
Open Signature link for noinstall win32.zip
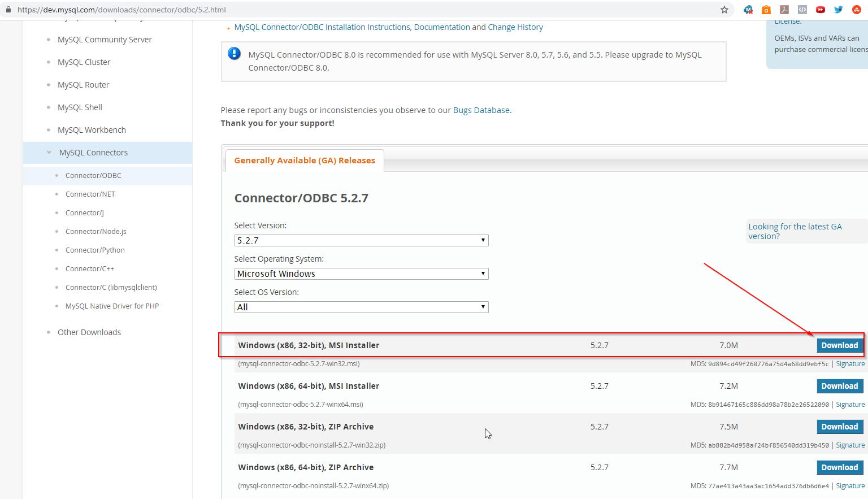[x=850, y=445]
